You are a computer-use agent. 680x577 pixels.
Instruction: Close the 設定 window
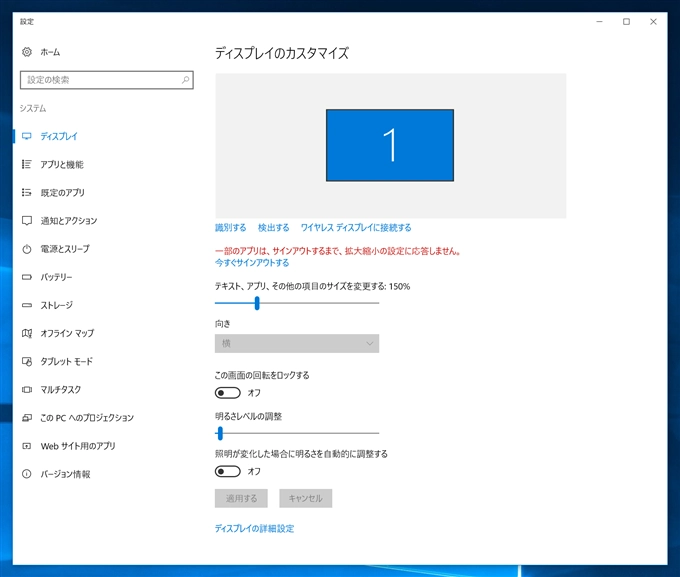(x=653, y=22)
